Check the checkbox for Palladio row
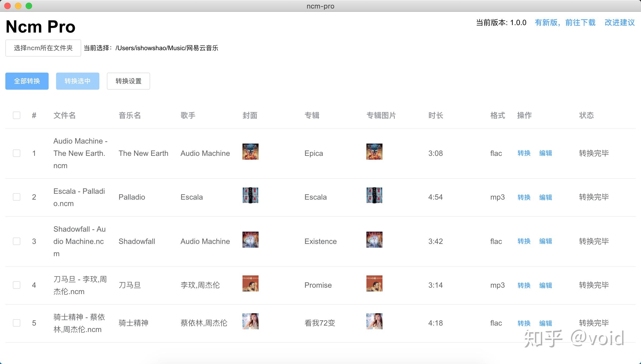 click(x=17, y=197)
